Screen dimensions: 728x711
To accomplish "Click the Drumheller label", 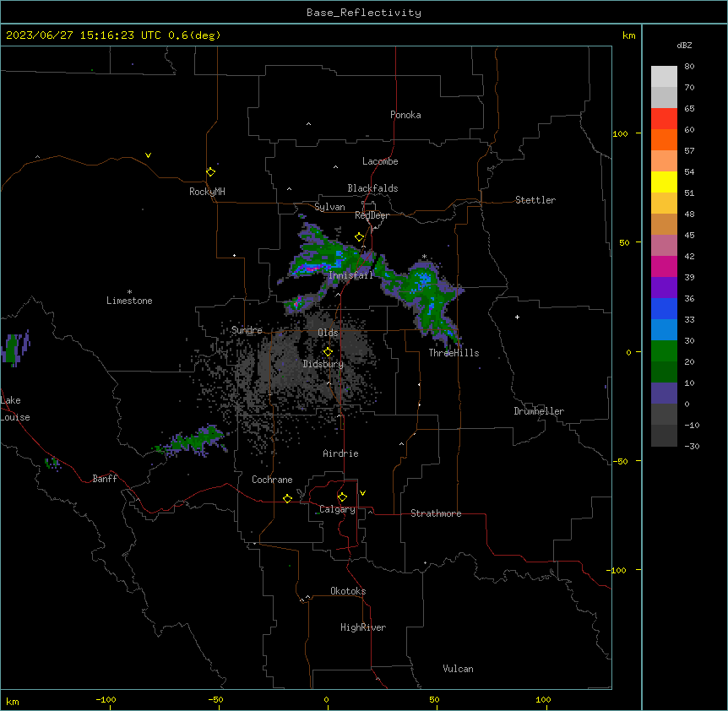I will coord(539,411).
